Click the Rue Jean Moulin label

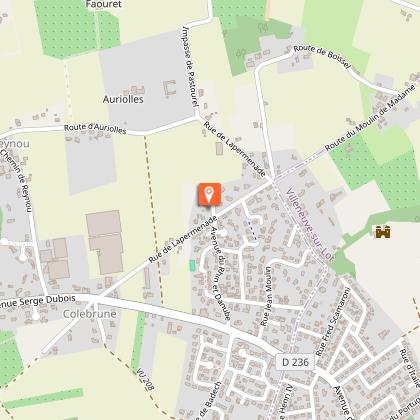coord(266,296)
